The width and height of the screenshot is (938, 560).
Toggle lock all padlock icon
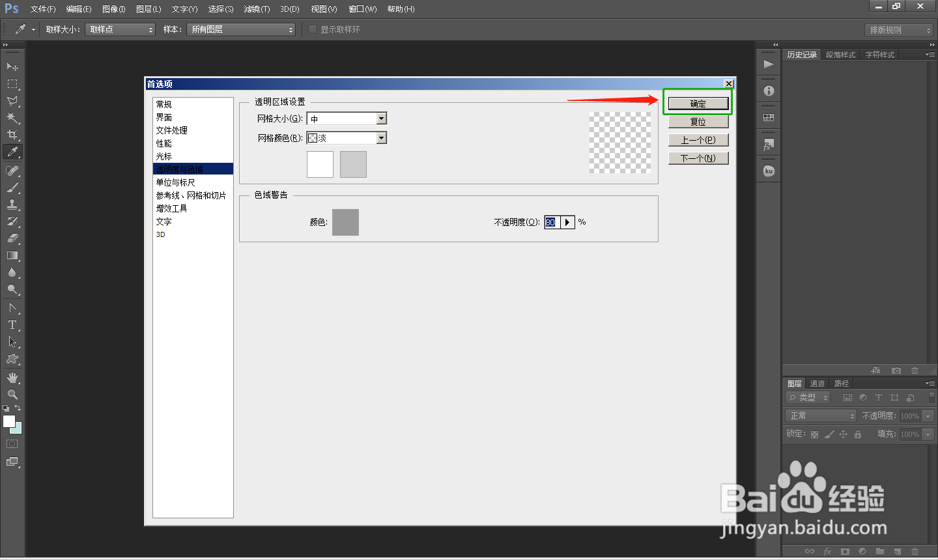click(x=858, y=434)
